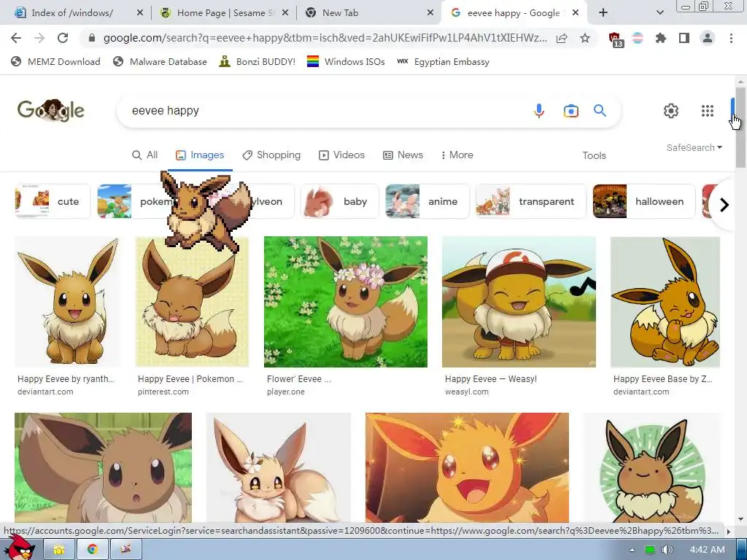This screenshot has height=560, width=747.
Task: Open the tab search dropdown chevron
Action: pyautogui.click(x=659, y=13)
